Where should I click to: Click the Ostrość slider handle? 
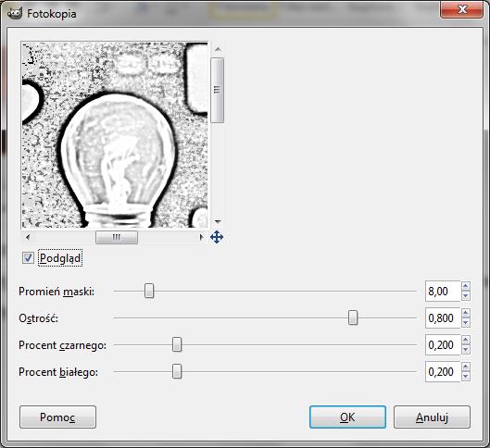[353, 317]
